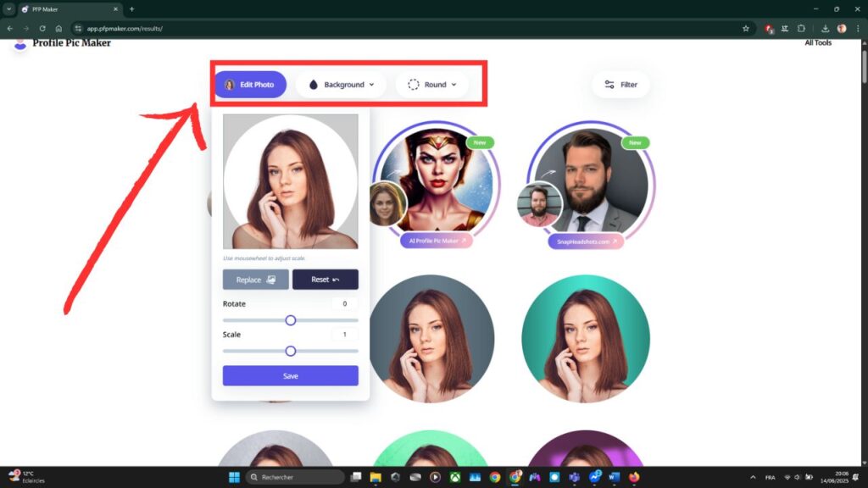View site information icon
Screen dimensions: 868x488
[78, 28]
